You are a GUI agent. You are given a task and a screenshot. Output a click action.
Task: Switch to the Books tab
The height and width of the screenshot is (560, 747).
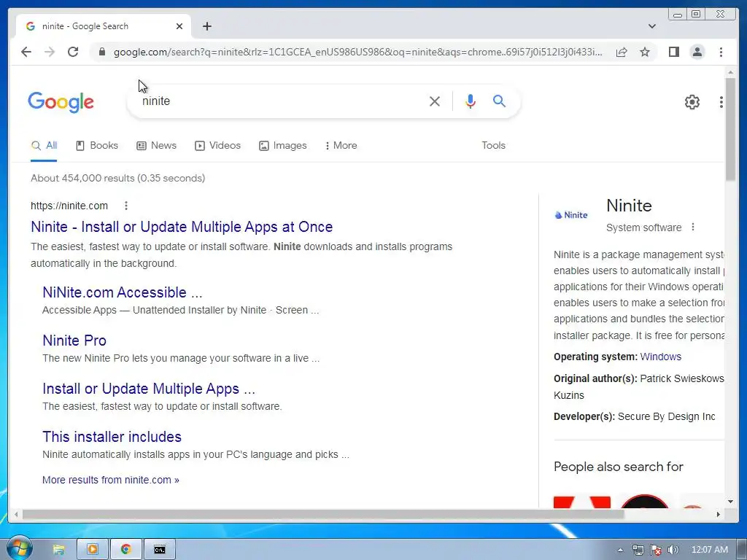point(97,146)
